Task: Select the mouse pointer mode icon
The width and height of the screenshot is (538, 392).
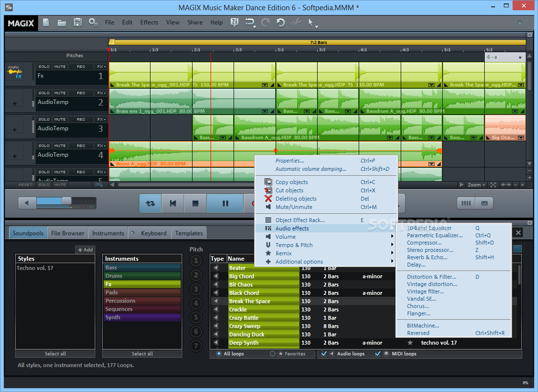Action: point(310,22)
